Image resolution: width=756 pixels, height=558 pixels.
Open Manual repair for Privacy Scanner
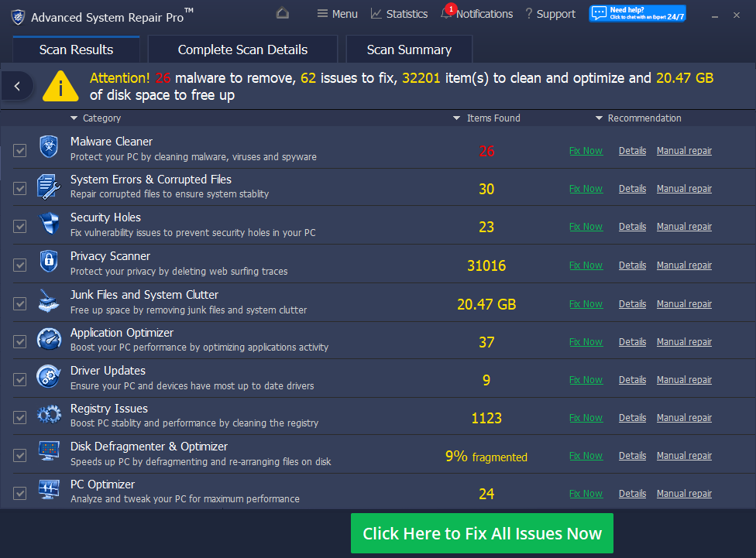pos(684,265)
